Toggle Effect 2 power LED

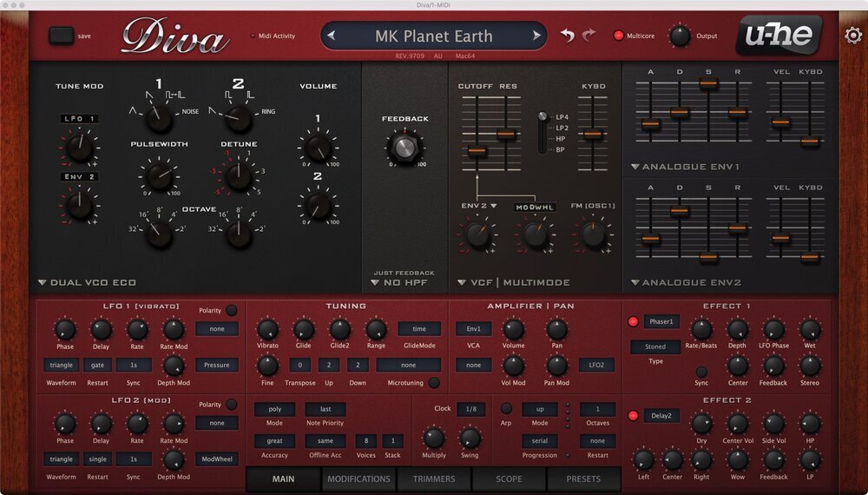(634, 416)
